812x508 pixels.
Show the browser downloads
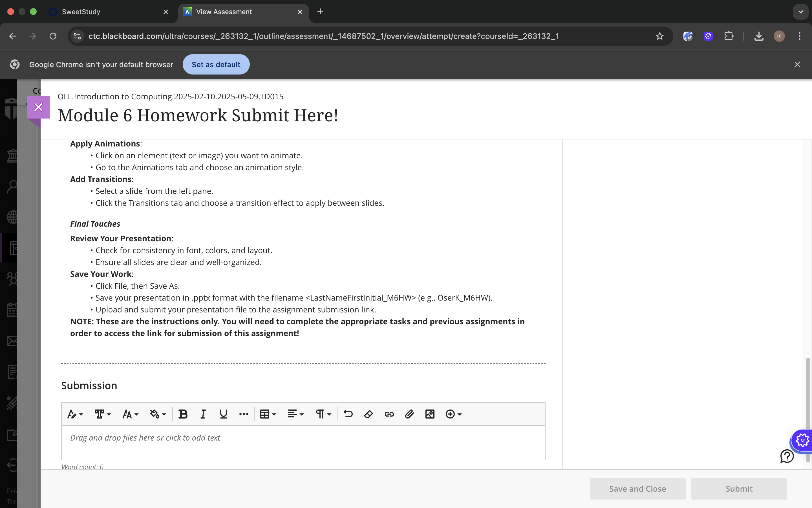click(x=759, y=36)
